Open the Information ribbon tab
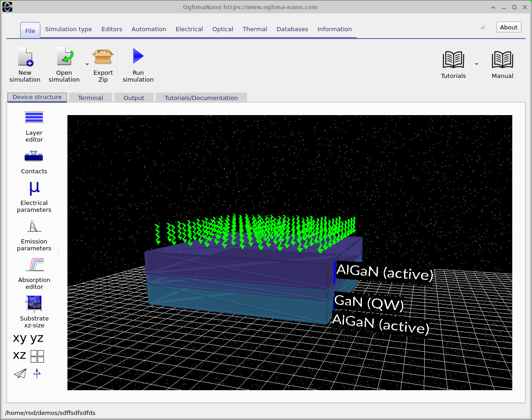Screen dimensions: 532x420 tap(334, 29)
